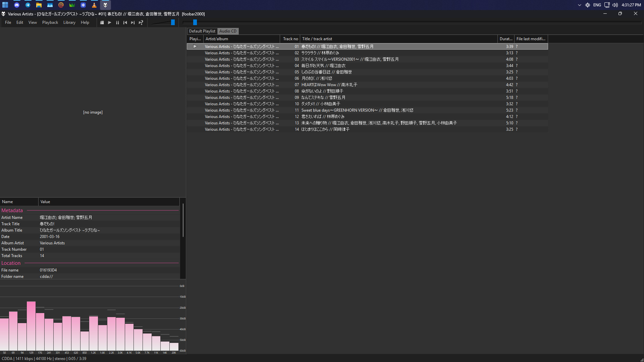The width and height of the screenshot is (644, 362).
Task: Click the Playing column header
Action: (195, 39)
